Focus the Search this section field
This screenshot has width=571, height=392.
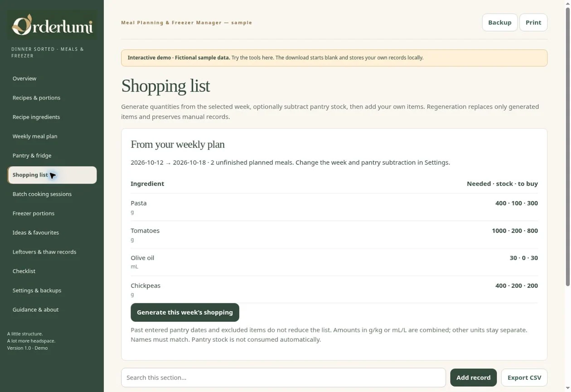click(284, 378)
